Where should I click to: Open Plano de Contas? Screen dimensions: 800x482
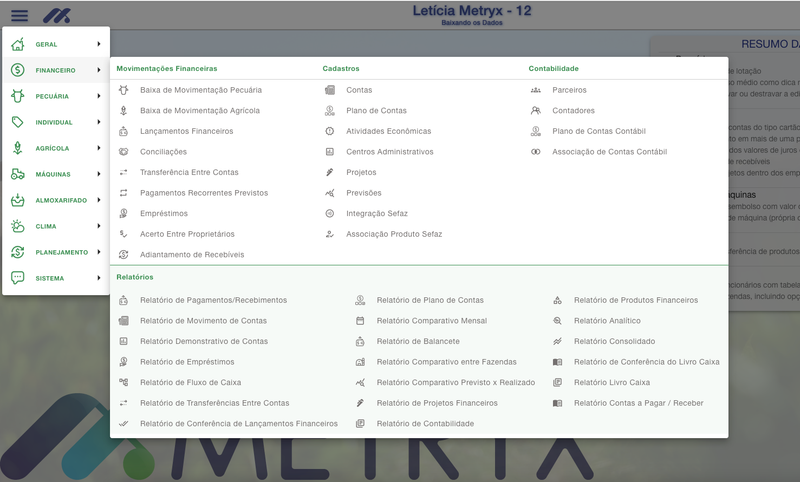377,110
